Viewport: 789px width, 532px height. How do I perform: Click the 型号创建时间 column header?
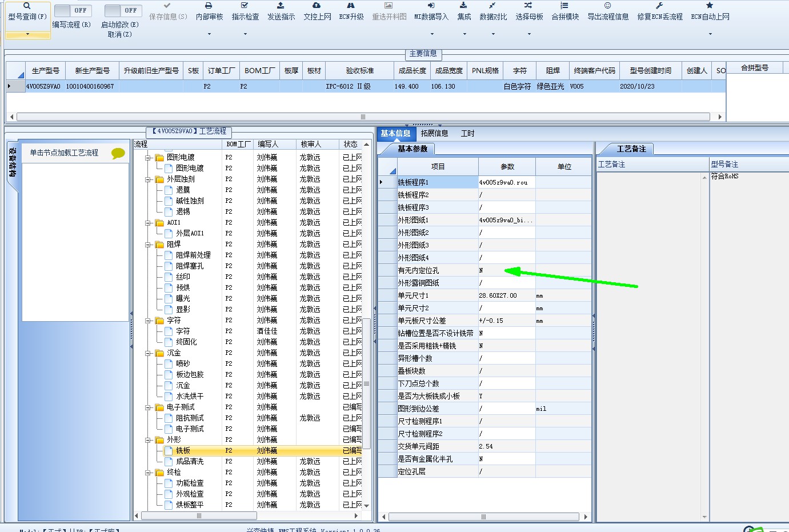coord(650,70)
